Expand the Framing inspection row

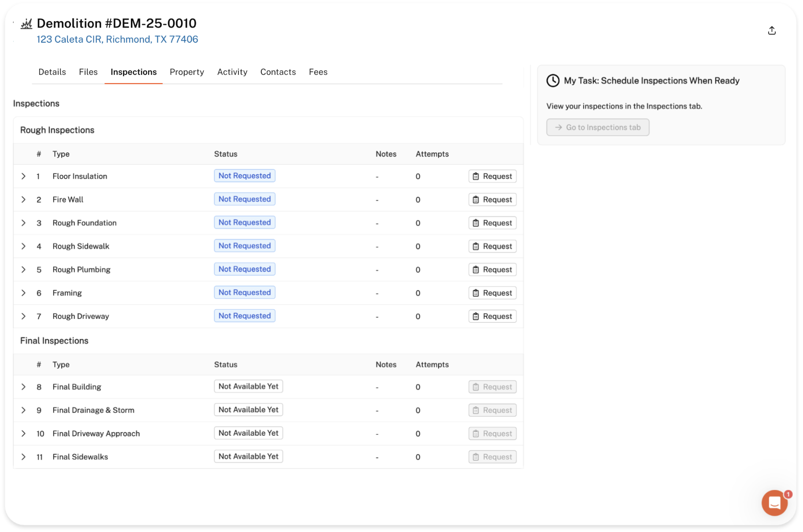(x=23, y=293)
